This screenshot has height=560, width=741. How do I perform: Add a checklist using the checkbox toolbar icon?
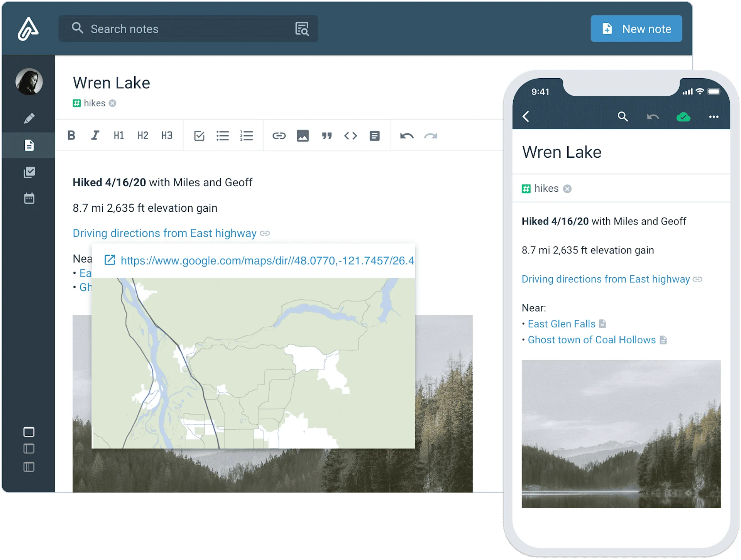[x=199, y=135]
